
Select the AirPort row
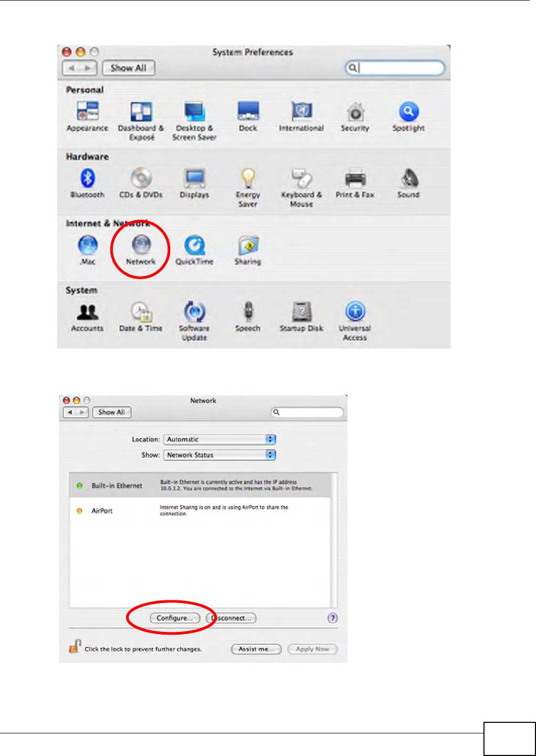click(200, 510)
